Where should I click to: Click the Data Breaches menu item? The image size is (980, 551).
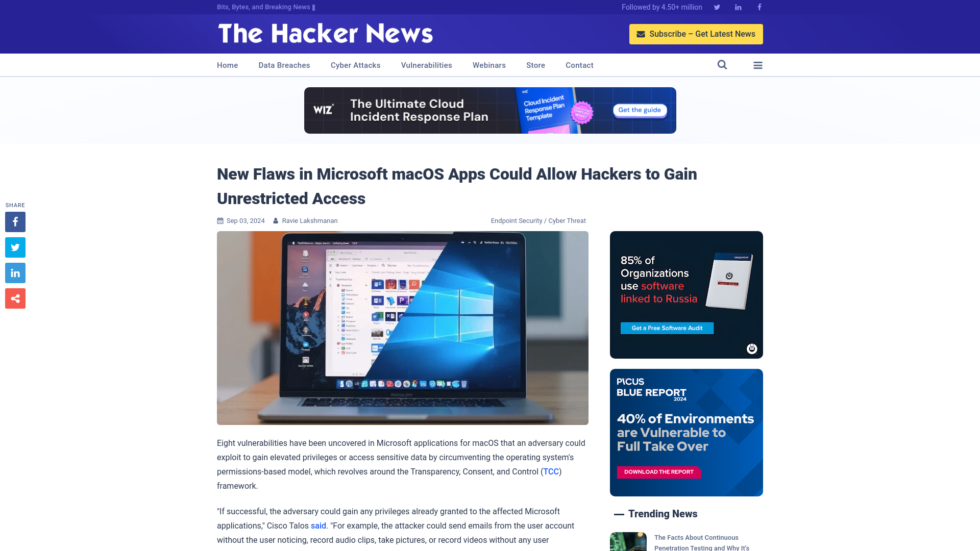point(284,65)
